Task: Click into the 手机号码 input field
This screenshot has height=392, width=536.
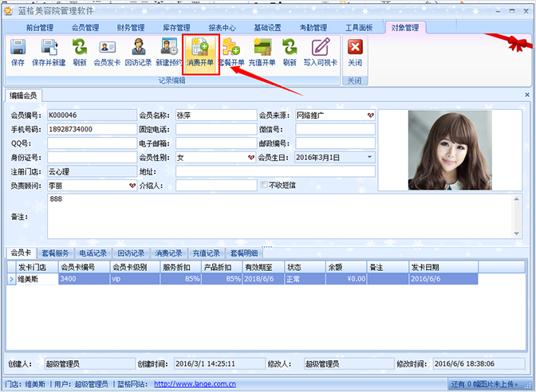Action: (90, 129)
